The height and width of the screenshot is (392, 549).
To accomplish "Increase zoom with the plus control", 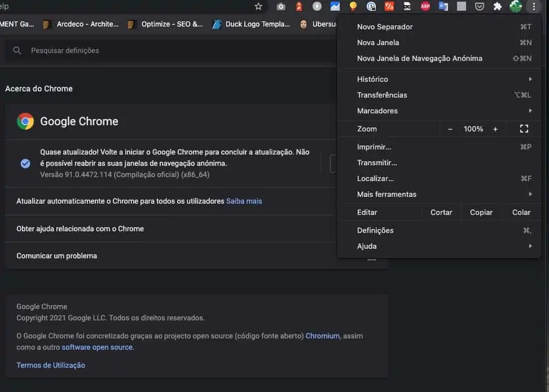I will [x=495, y=129].
